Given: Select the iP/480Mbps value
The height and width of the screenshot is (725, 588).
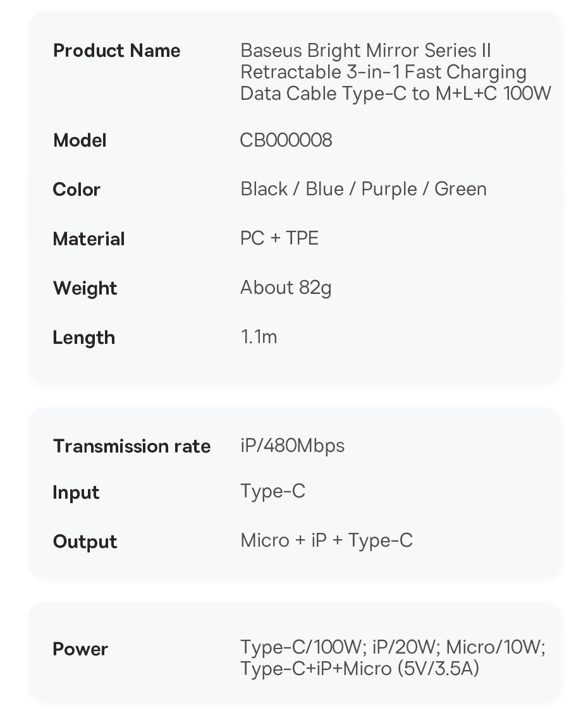Looking at the screenshot, I should pos(292,446).
